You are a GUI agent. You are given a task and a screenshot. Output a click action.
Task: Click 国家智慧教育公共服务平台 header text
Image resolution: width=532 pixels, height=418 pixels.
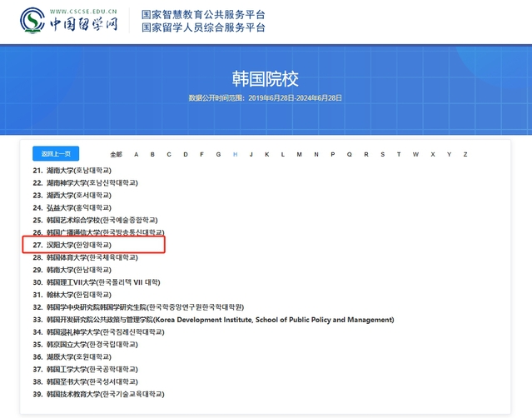pyautogui.click(x=203, y=15)
